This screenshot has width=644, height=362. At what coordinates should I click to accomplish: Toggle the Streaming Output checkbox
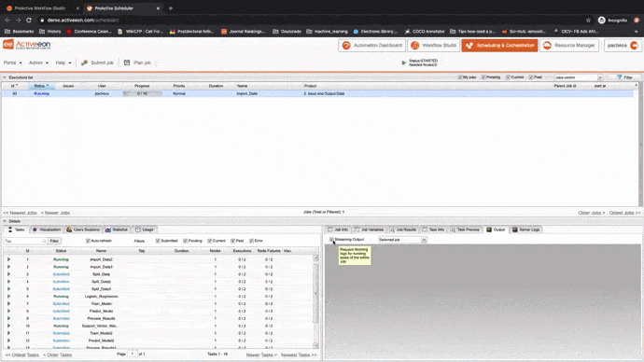331,239
